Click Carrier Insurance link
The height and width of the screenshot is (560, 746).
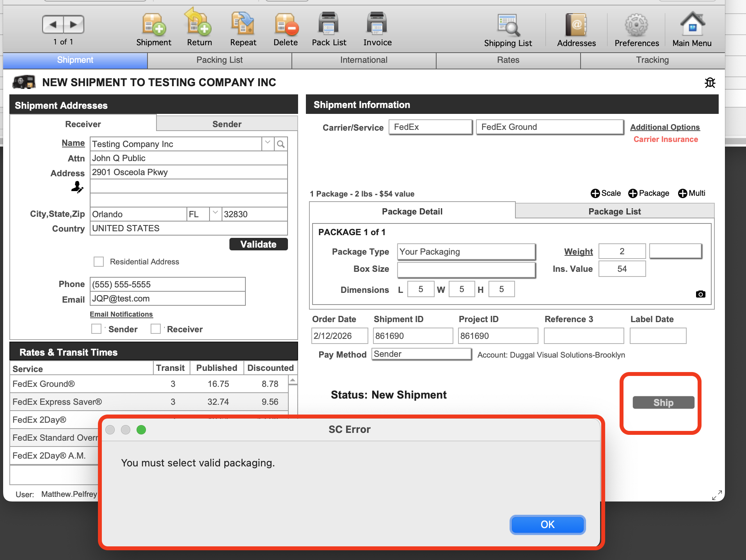click(x=666, y=139)
